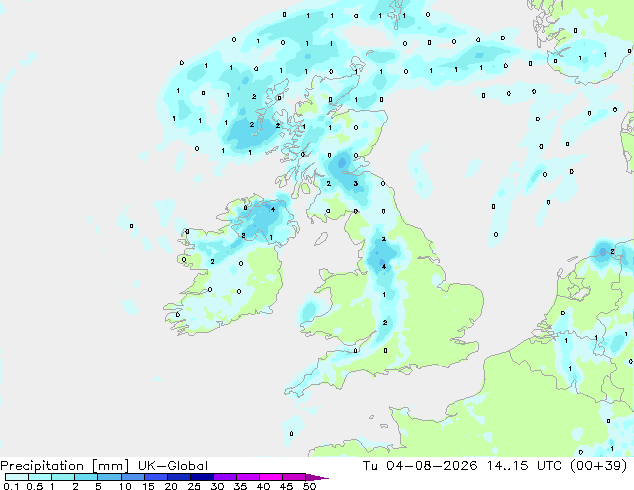
Task: Select the 2–5 mm legend color box
Action: tap(87, 477)
